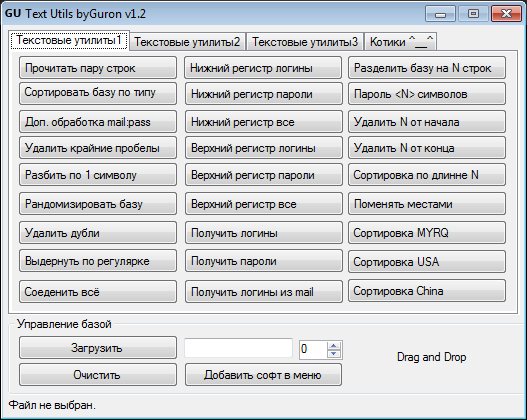Click 'Разделить базу на N строк'
527x420 pixels.
[427, 68]
